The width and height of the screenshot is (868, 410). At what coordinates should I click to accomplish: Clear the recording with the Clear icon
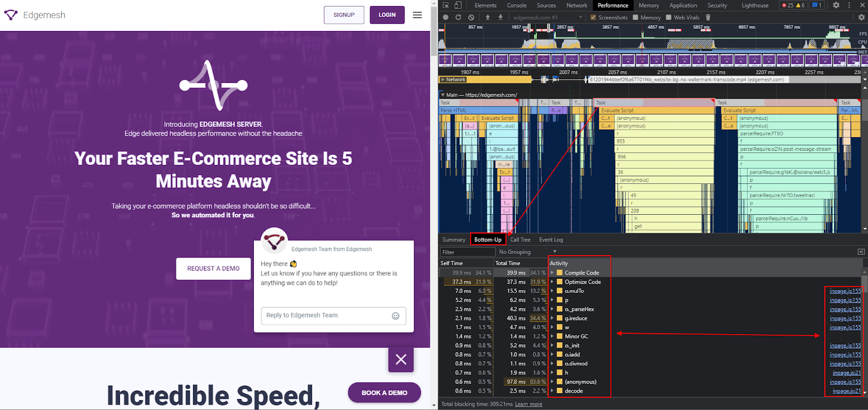[x=471, y=17]
